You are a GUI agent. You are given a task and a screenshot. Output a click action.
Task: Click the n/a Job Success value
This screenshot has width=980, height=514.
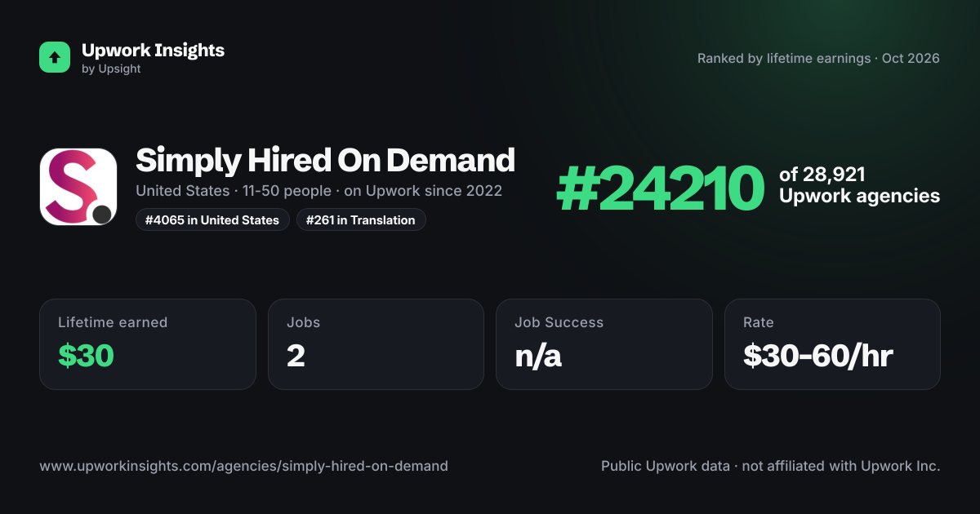tap(538, 356)
